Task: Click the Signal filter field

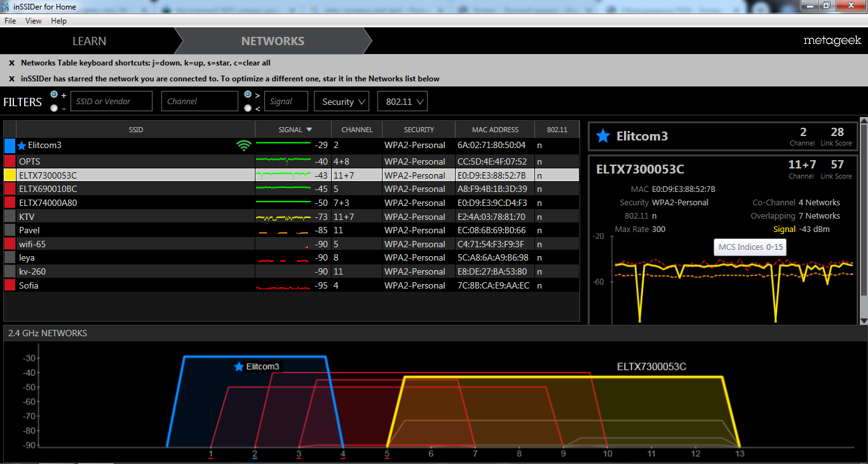Action: click(x=286, y=101)
